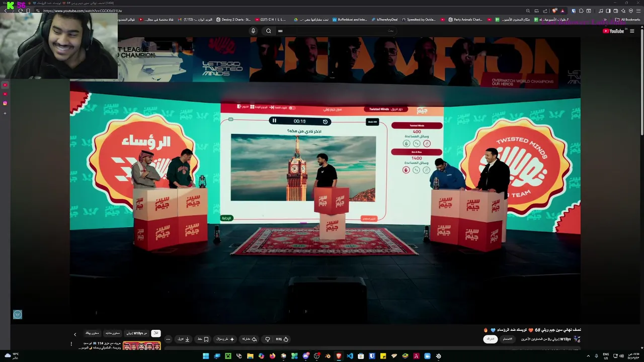Select the white 'All' filter chip
Viewport: 644px width, 362px height.
[x=156, y=333]
